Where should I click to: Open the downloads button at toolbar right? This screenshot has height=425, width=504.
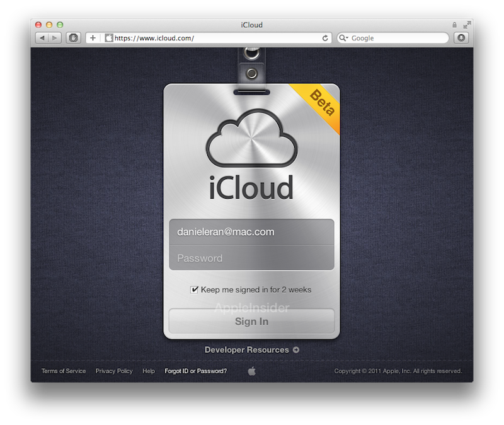462,38
